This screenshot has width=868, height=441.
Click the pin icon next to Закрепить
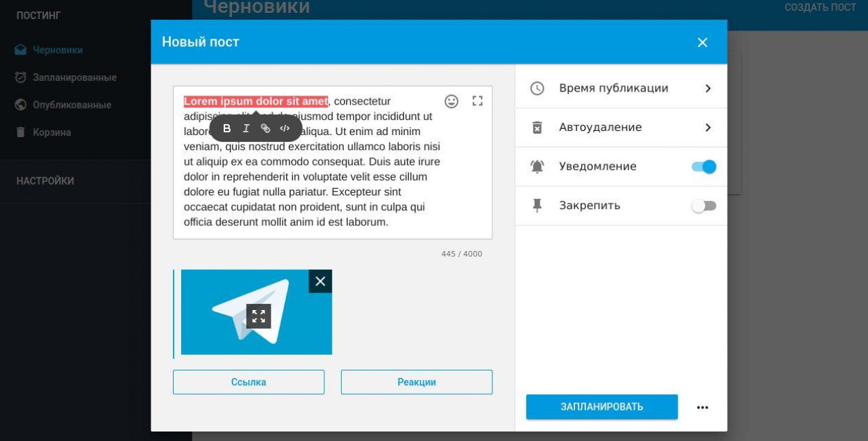coord(537,206)
